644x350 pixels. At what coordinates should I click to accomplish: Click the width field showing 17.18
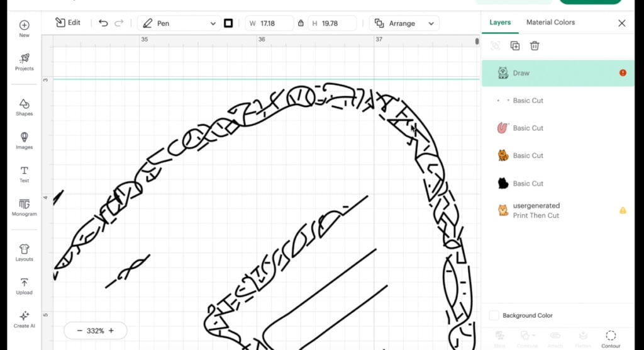point(269,23)
